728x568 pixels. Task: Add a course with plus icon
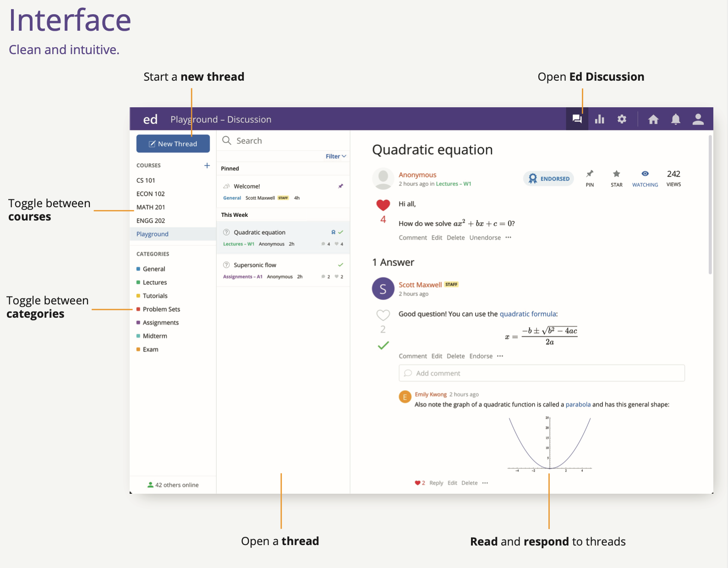(x=207, y=165)
